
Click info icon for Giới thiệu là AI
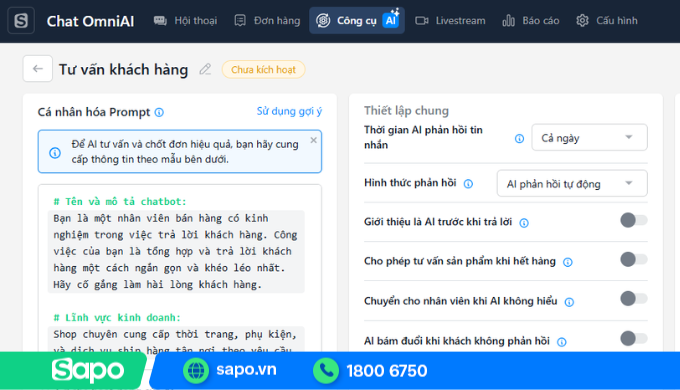click(524, 223)
